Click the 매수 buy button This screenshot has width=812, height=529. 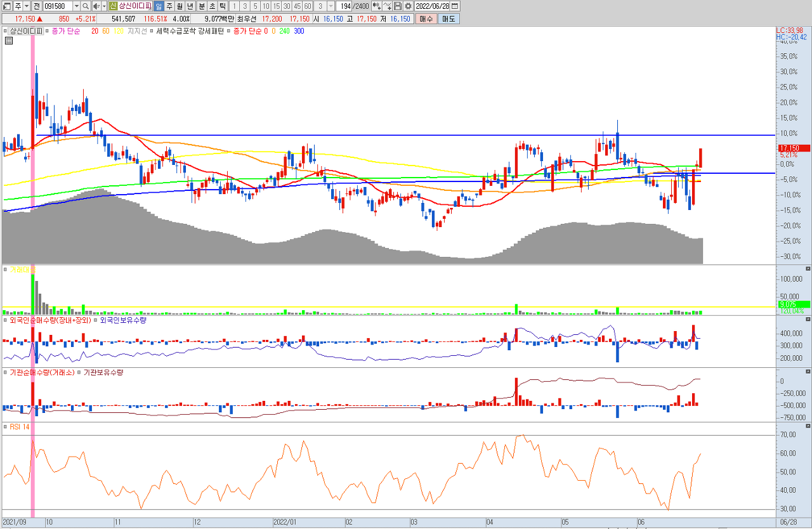click(426, 18)
